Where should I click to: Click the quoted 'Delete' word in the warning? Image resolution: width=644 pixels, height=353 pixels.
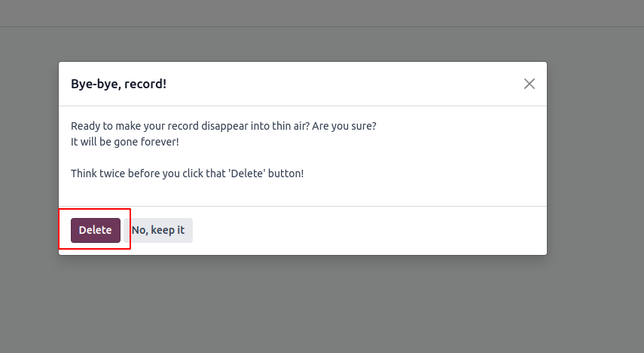pyautogui.click(x=244, y=173)
